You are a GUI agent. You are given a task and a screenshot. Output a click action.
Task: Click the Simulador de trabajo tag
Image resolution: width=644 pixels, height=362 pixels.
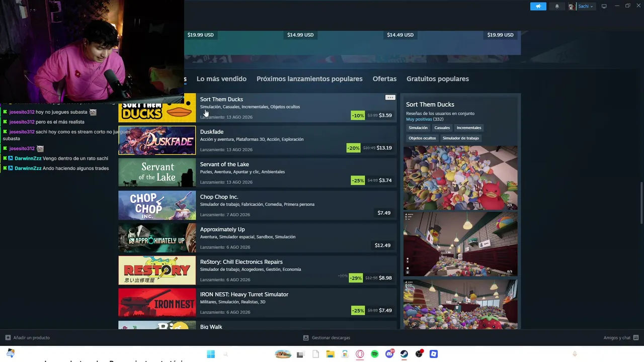(x=461, y=138)
